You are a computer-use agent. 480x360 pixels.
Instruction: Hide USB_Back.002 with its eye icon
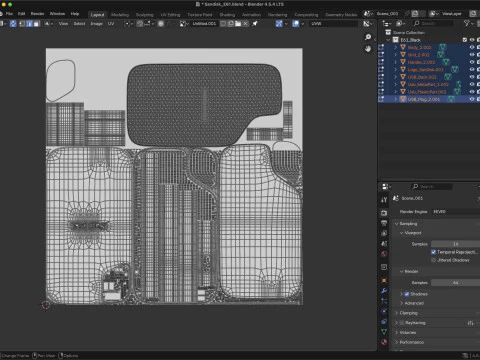(x=472, y=77)
